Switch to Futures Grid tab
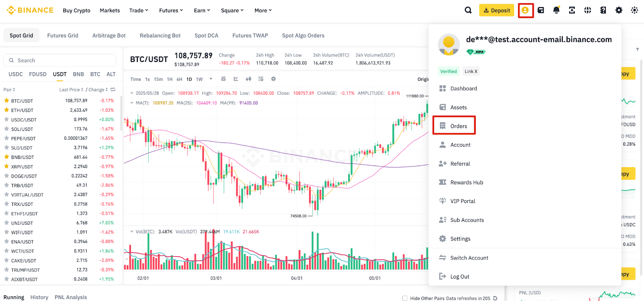 tap(63, 35)
